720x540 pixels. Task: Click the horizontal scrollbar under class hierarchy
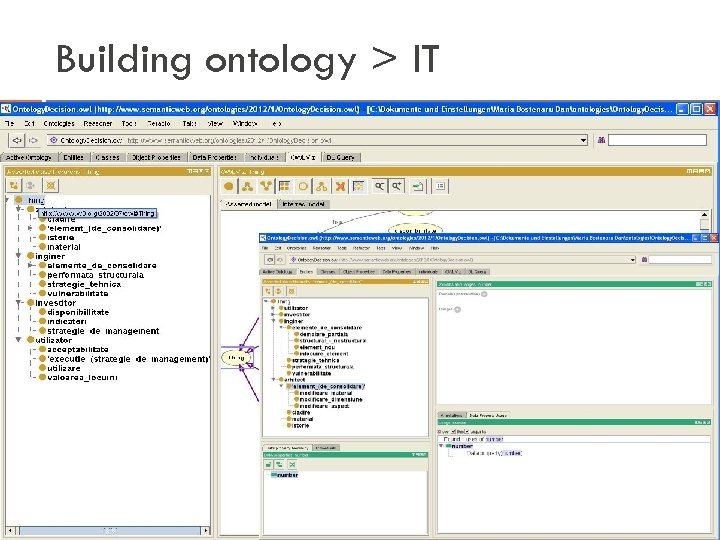108,531
